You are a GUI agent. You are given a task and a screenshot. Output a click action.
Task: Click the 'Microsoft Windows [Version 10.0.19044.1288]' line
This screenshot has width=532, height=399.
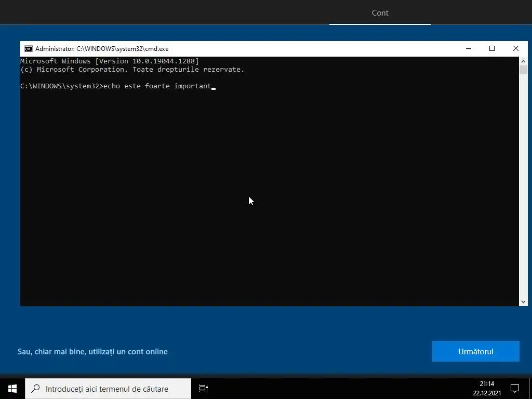coord(110,61)
